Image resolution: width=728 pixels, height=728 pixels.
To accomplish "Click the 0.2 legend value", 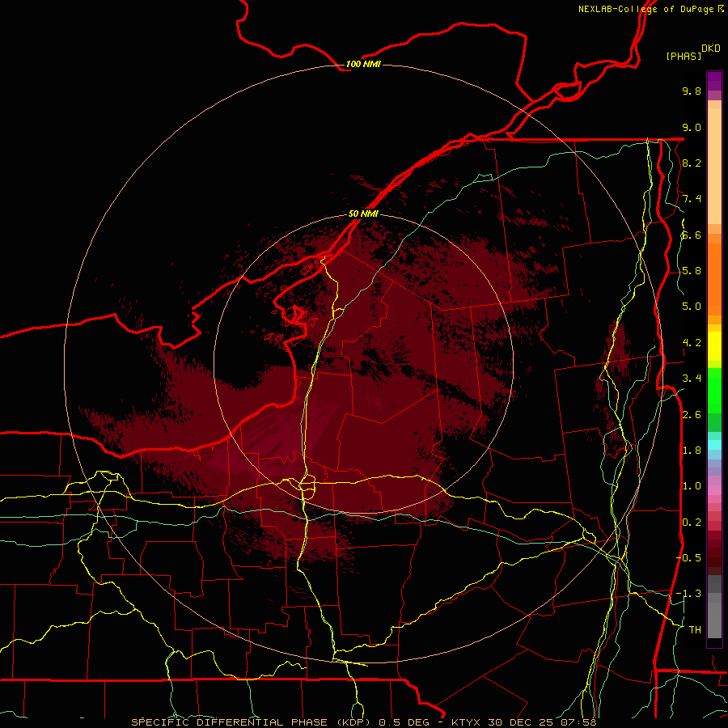I will coord(692,523).
